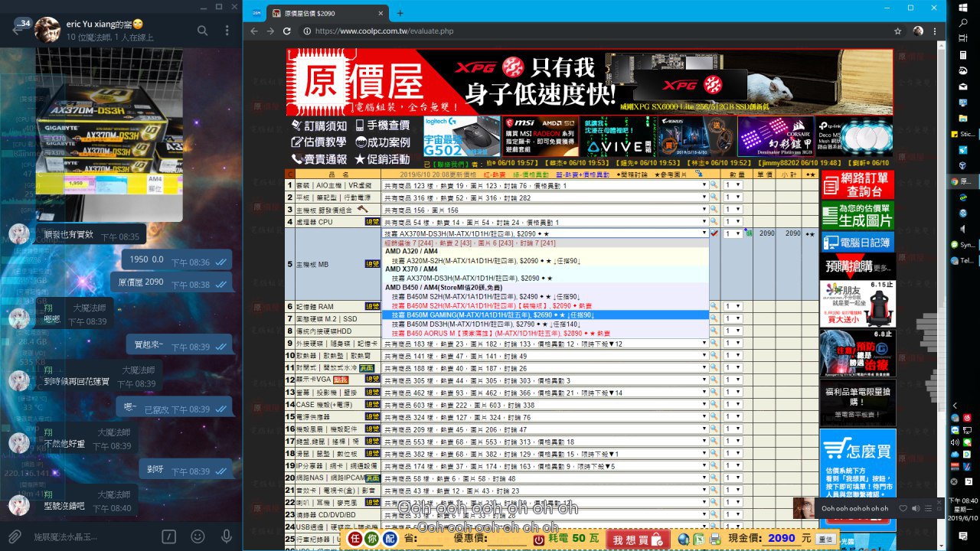
Task: Expand the 套裝 AIO主機 product dropdown
Action: click(544, 186)
